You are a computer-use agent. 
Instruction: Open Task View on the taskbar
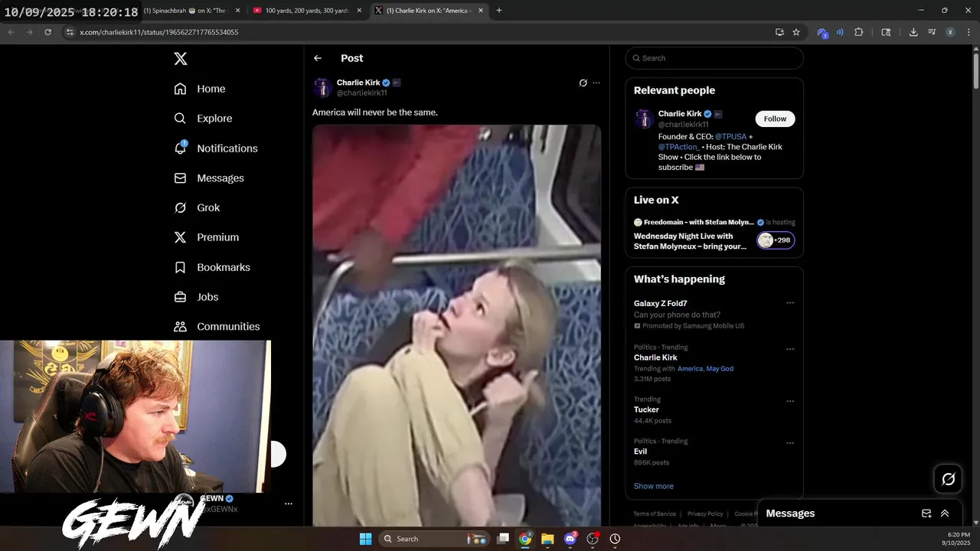click(503, 539)
